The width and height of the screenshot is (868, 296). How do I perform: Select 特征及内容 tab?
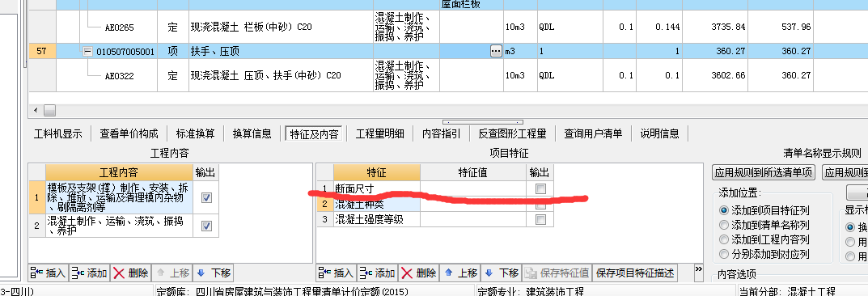pos(314,133)
